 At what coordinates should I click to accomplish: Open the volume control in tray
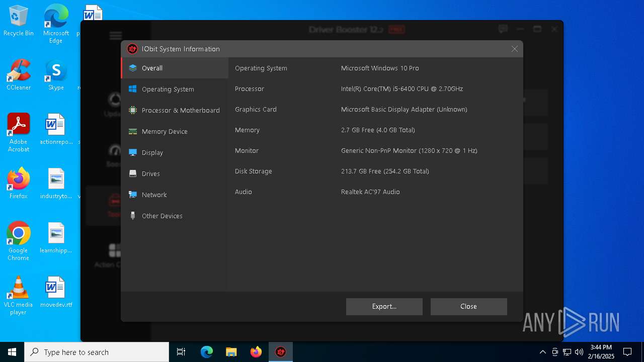[579, 352]
